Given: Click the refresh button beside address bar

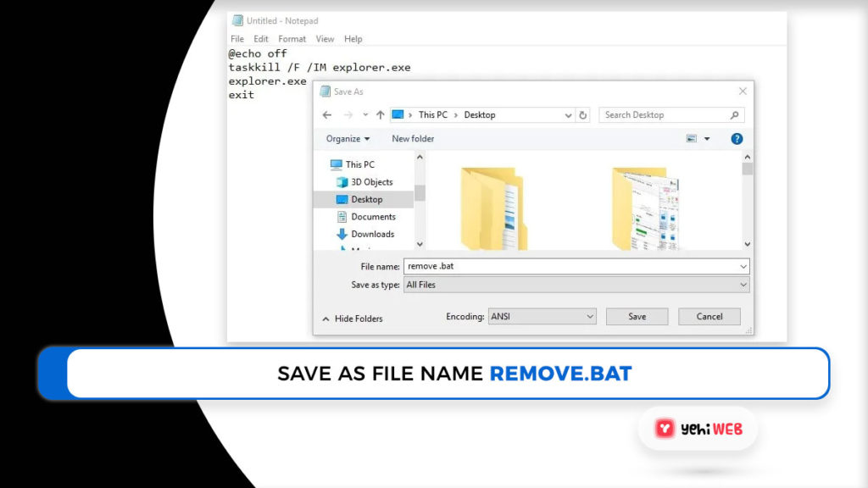Looking at the screenshot, I should click(x=582, y=115).
